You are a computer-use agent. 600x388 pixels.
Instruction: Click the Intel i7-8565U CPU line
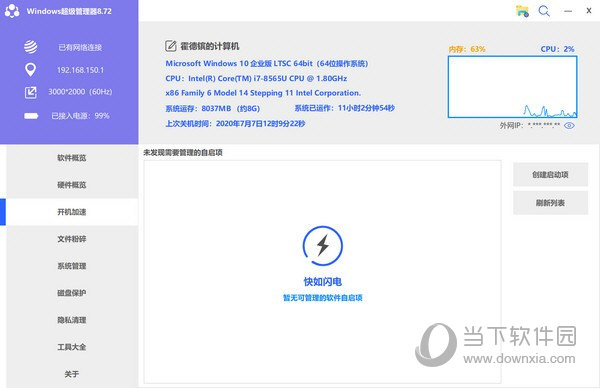[256, 78]
